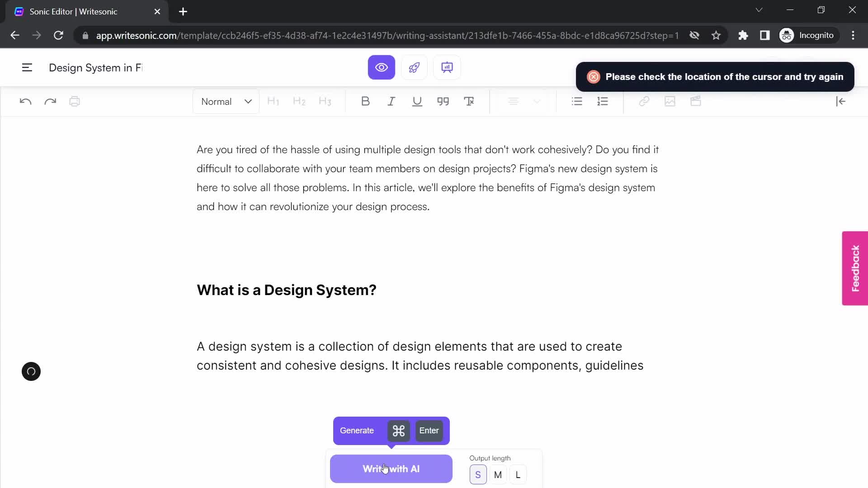Screen dimensions: 868x488
Task: Toggle Italic formatting on text
Action: pos(392,101)
